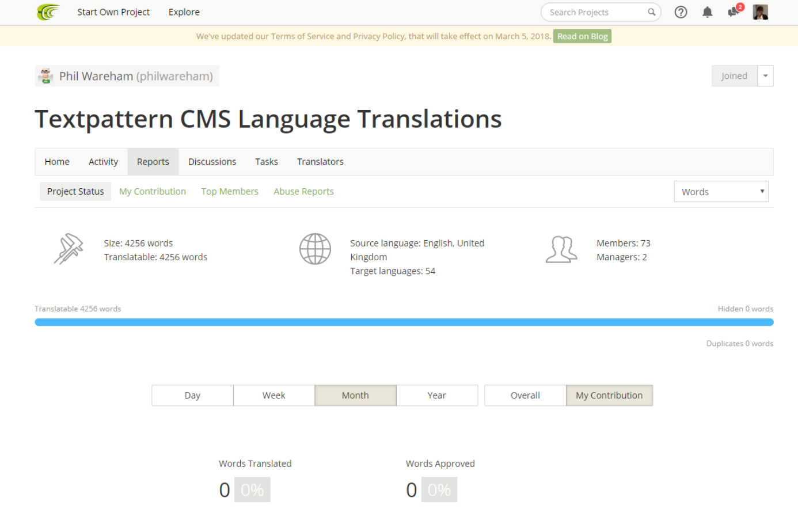Open the Words unit dropdown
This screenshot has height=532, width=798.
click(x=721, y=192)
